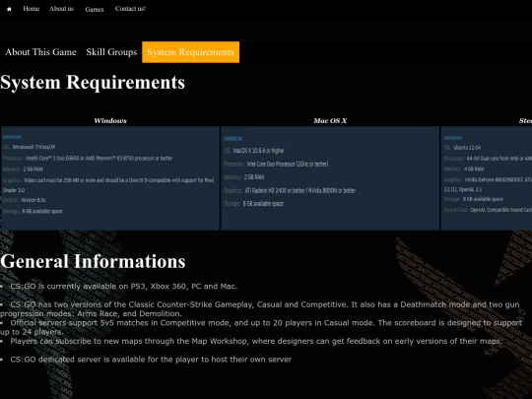Click the Windows column header

point(110,120)
